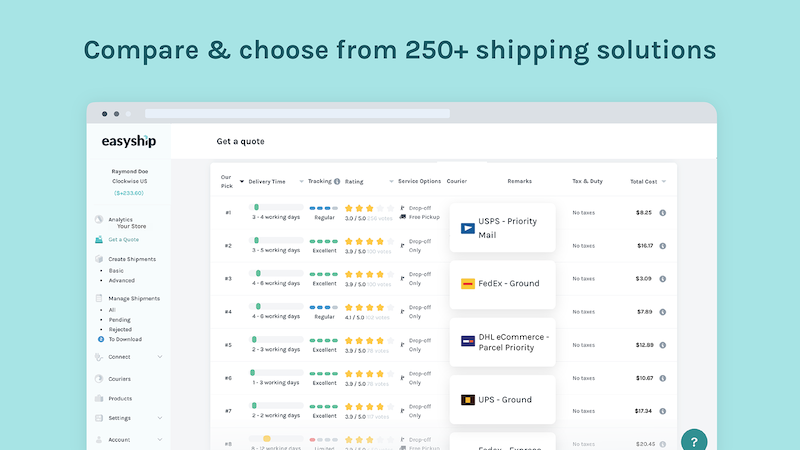This screenshot has height=450, width=800.
Task: Click Raymond Doe account name
Action: pyautogui.click(x=130, y=171)
